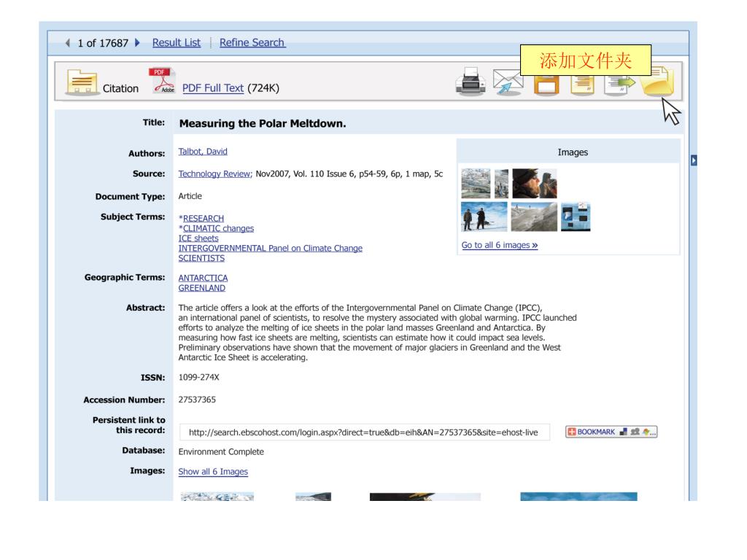This screenshot has width=747, height=560.
Task: Print the record using printer icon
Action: coord(471,82)
